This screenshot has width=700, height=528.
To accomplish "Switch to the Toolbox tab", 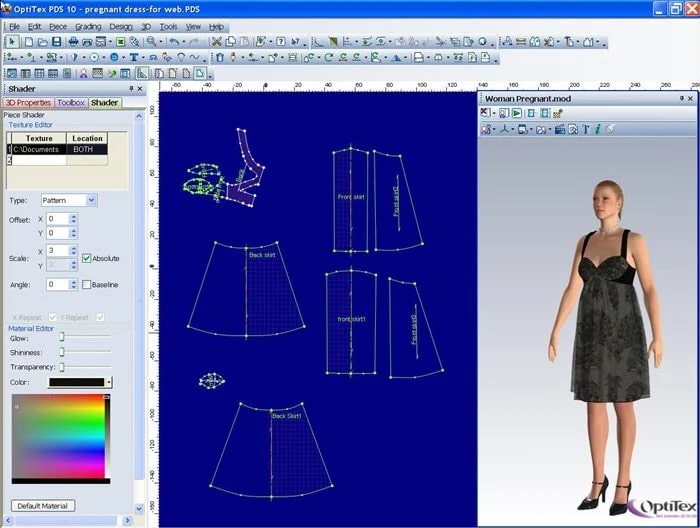I will (x=71, y=103).
